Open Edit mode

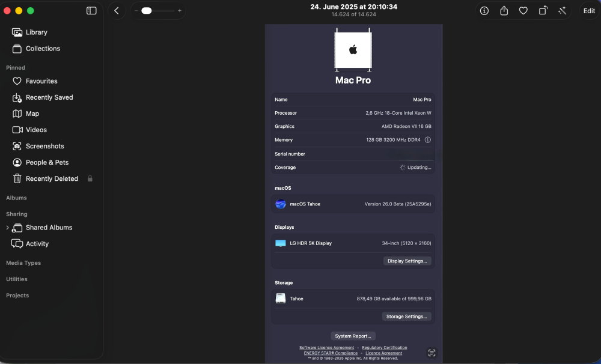589,11
